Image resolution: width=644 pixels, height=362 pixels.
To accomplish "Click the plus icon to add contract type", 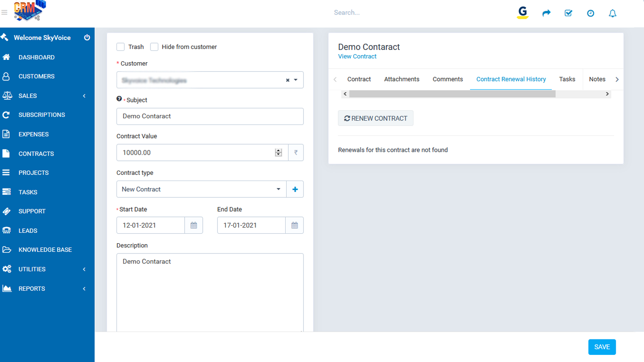I will [295, 189].
